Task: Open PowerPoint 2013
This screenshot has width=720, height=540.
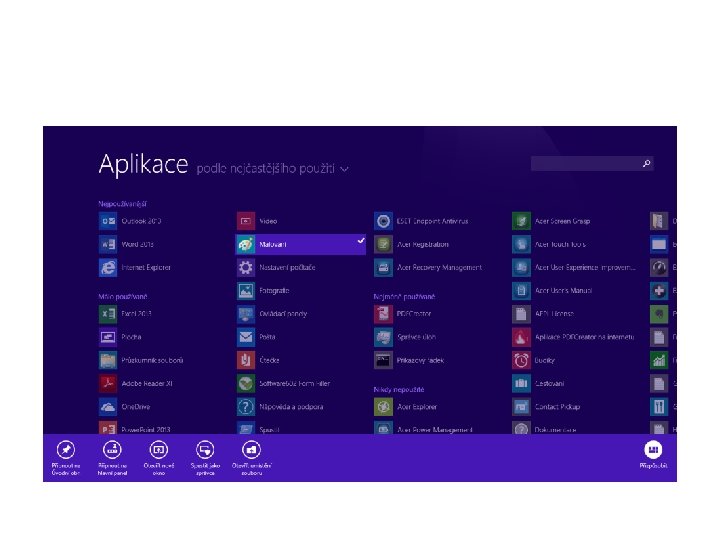Action: [108, 428]
